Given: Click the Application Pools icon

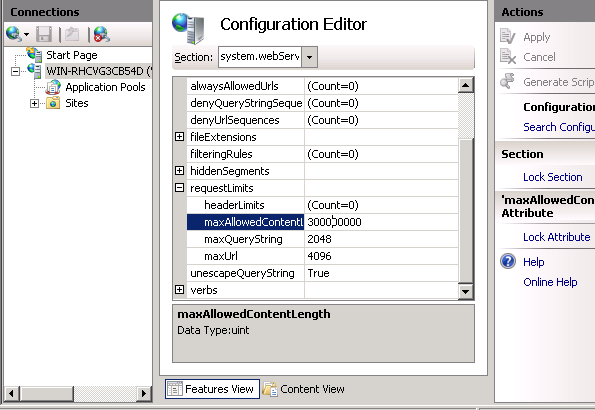Looking at the screenshot, I should point(54,87).
